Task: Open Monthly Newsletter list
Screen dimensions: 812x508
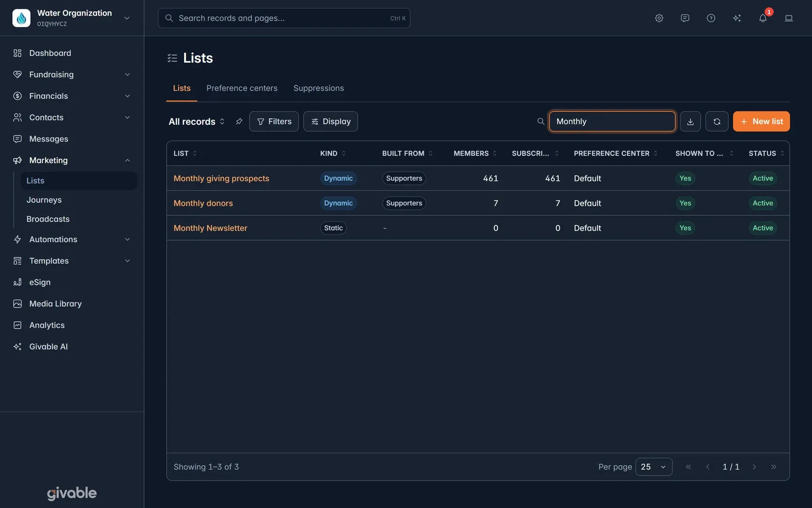Action: tap(210, 228)
